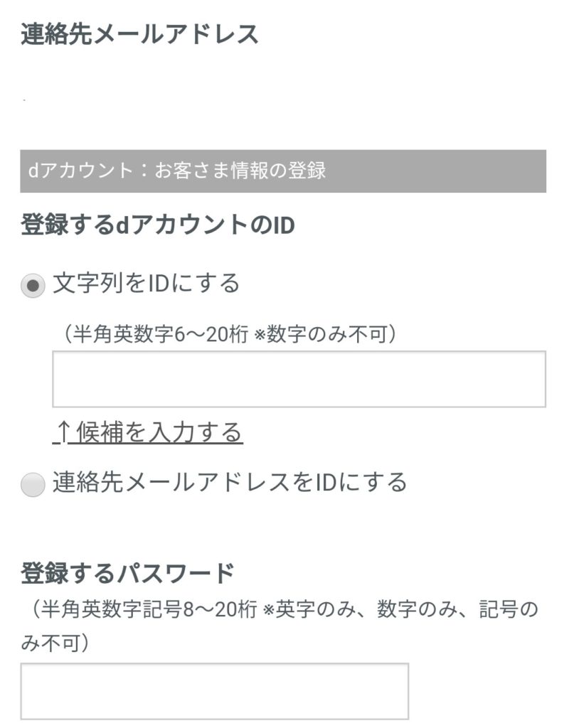
Task: Click the ※英字のみ、数字のみ password restriction note
Action: (384, 610)
